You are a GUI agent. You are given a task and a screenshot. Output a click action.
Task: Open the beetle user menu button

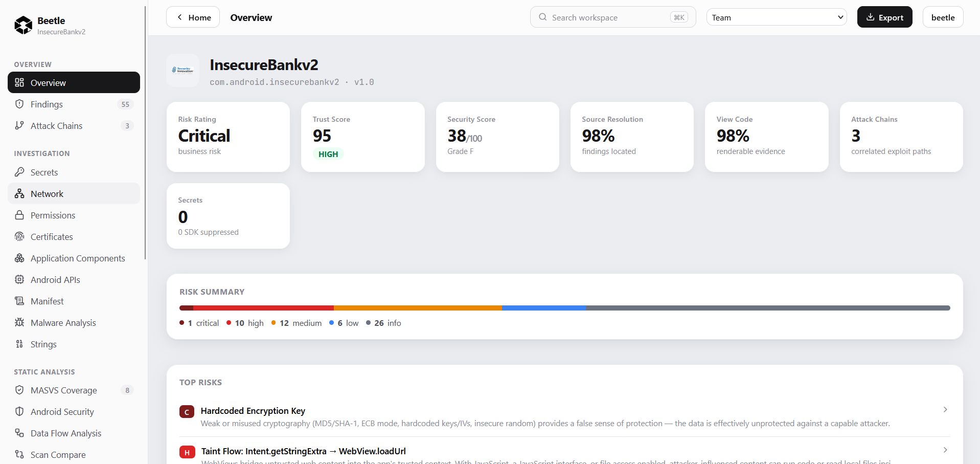coord(943,17)
